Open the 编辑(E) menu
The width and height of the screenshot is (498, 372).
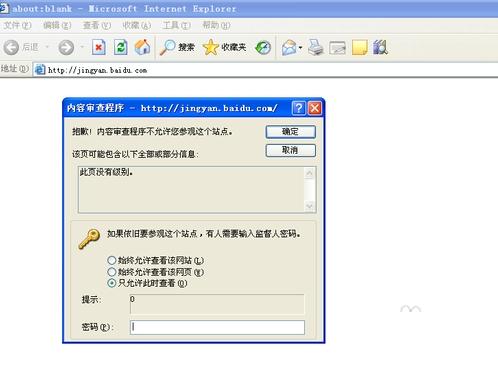[57, 25]
